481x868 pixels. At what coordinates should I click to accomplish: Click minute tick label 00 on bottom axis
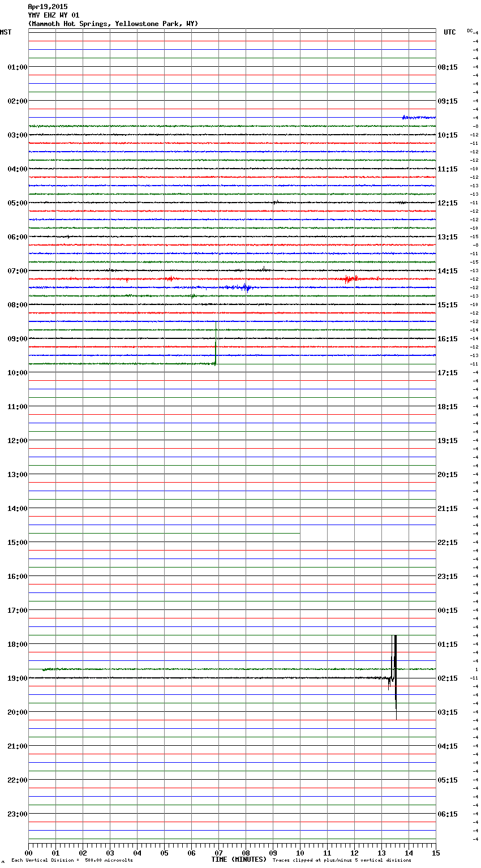pyautogui.click(x=28, y=853)
